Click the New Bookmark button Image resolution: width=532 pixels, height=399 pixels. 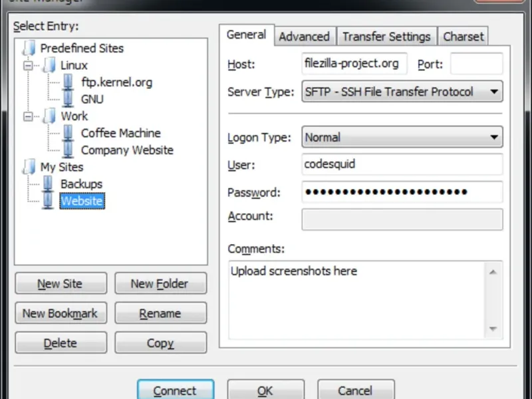click(61, 313)
